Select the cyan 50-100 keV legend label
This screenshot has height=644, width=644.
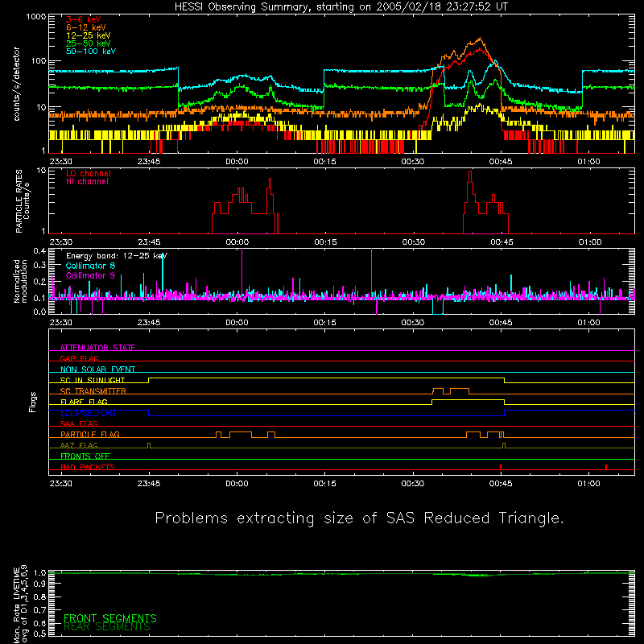91,52
